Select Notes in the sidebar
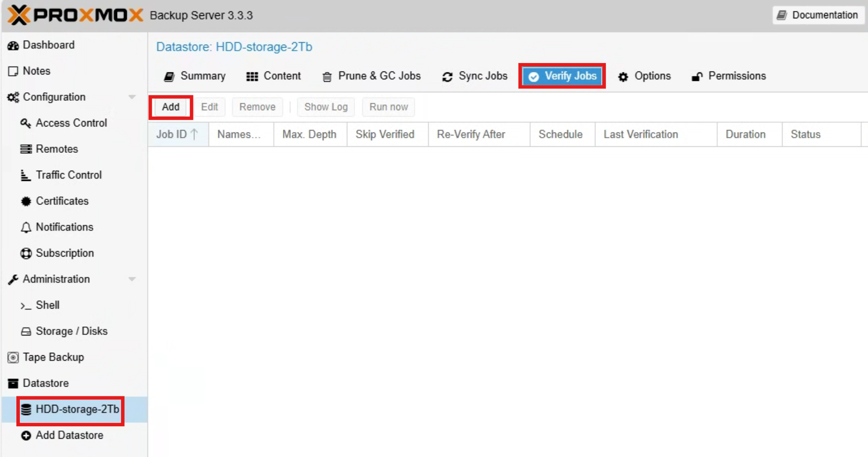This screenshot has width=868, height=457. [74, 71]
